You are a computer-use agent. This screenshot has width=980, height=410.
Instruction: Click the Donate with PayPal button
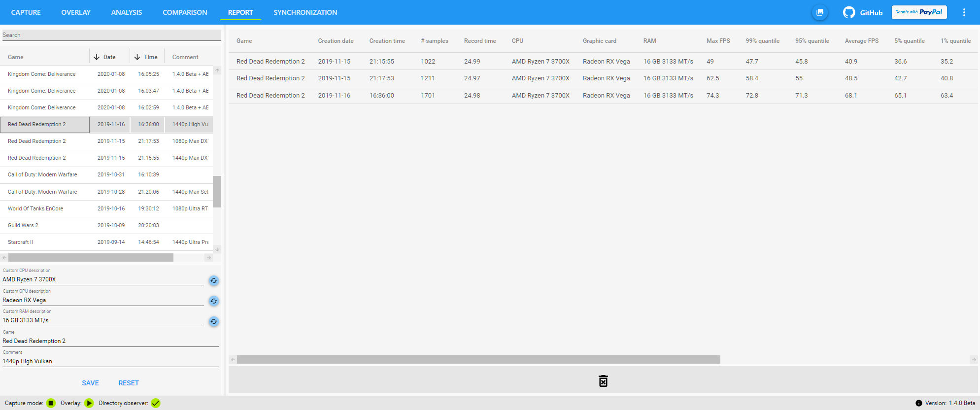pyautogui.click(x=919, y=12)
